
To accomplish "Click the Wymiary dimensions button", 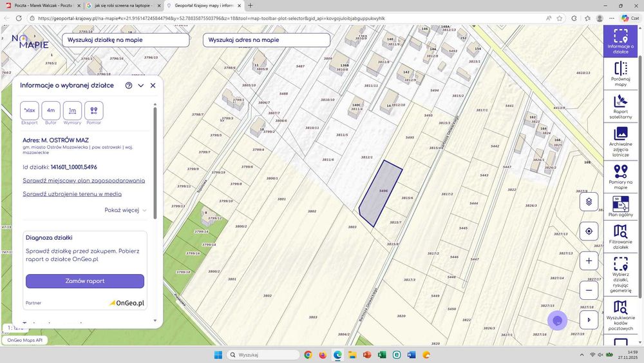I will point(72,111).
